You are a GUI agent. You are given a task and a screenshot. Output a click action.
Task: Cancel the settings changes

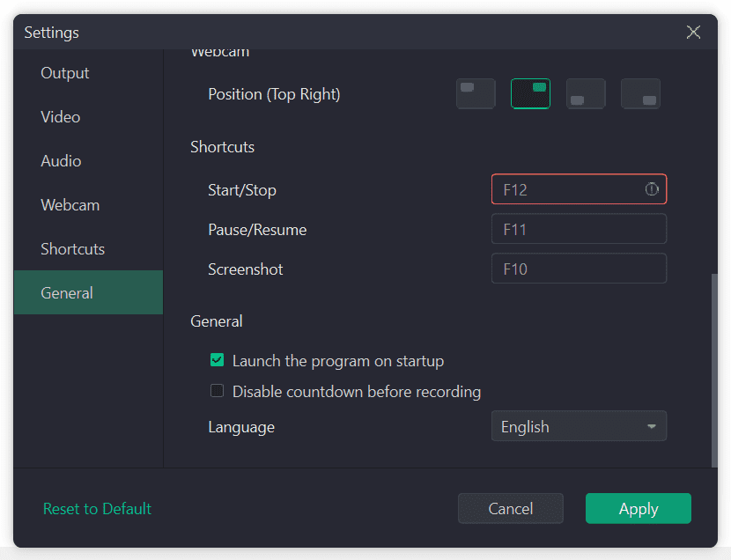510,509
